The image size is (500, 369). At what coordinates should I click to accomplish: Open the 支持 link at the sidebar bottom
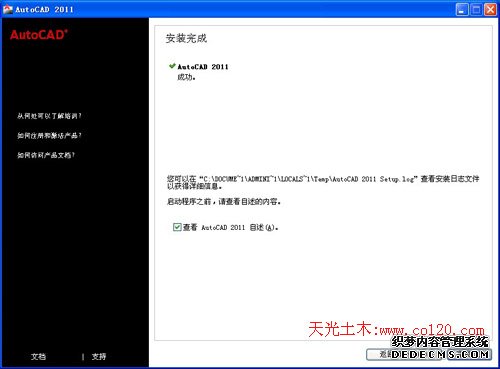click(x=99, y=356)
